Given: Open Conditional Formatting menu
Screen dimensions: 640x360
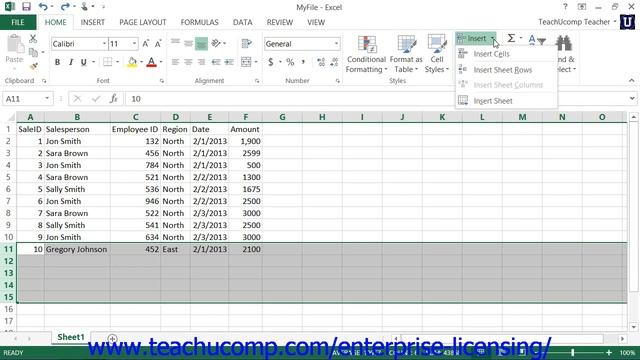Looking at the screenshot, I should (366, 54).
